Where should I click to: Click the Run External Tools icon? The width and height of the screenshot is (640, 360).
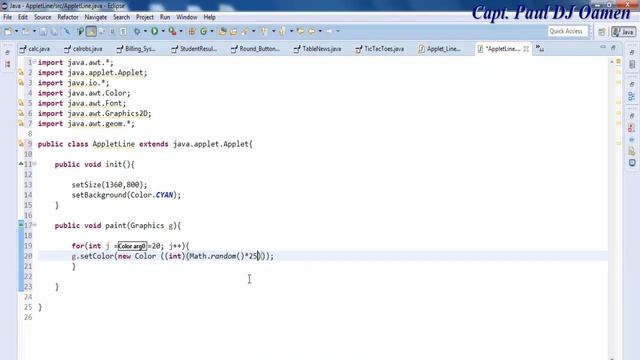tap(172, 31)
